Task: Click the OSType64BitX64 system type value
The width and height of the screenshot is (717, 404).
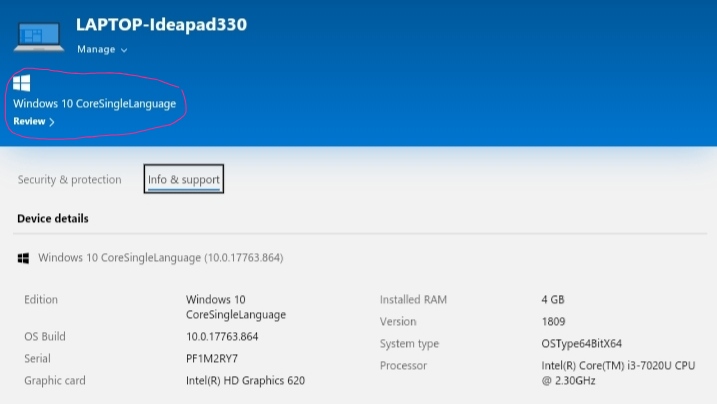Action: [x=581, y=344]
